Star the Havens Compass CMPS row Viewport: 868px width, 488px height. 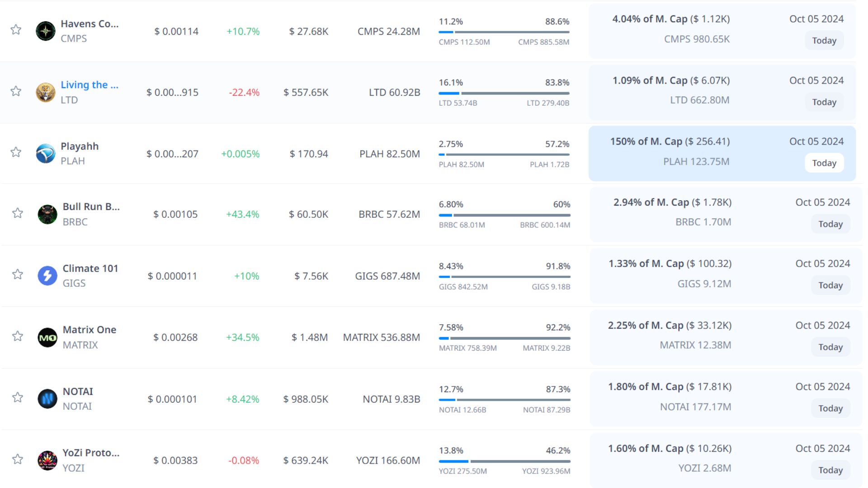tap(16, 30)
